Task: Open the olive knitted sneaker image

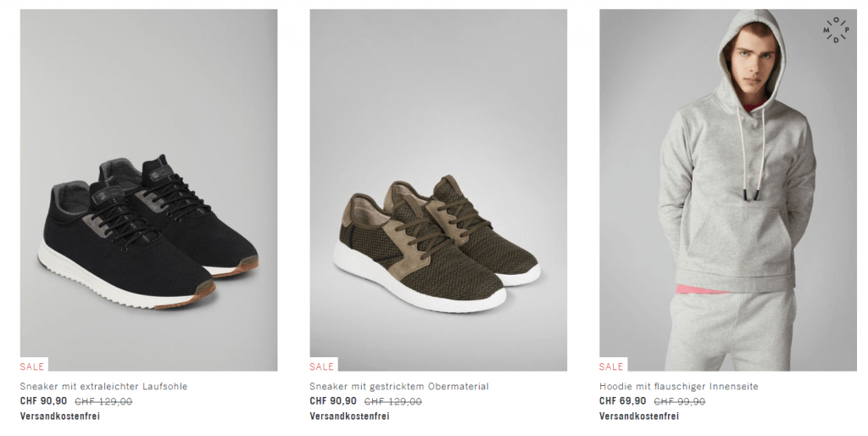Action: (438, 190)
